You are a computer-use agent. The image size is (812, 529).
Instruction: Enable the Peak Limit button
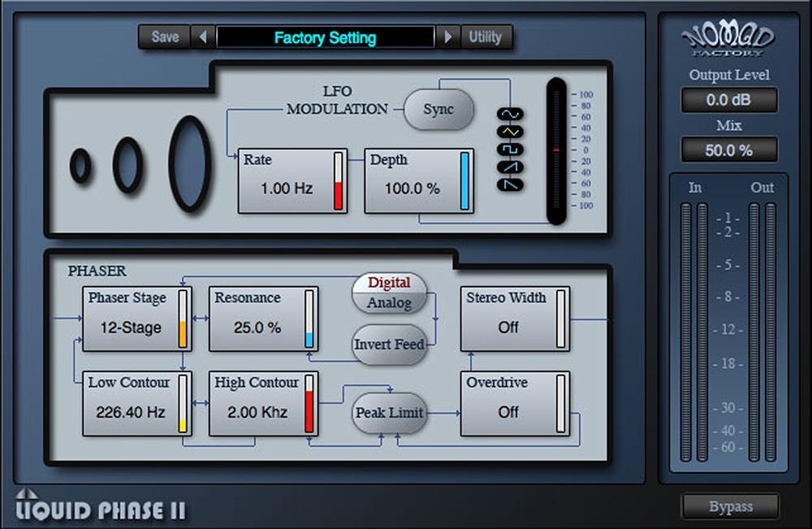coord(389,413)
